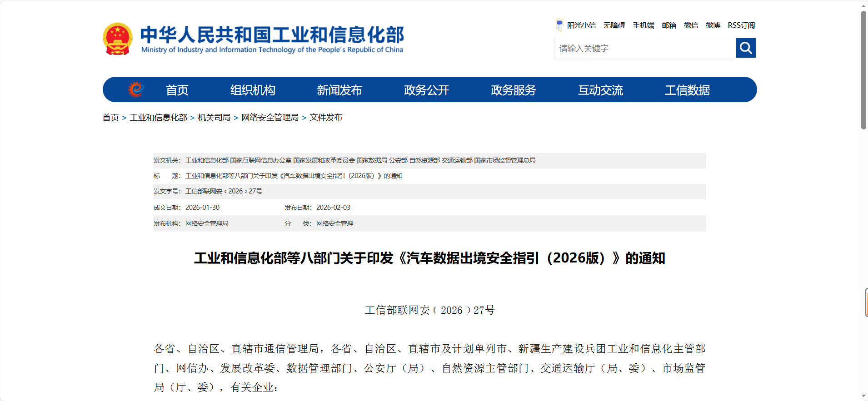868x401 pixels.
Task: Open the 工信数据 menu item
Action: coord(687,90)
